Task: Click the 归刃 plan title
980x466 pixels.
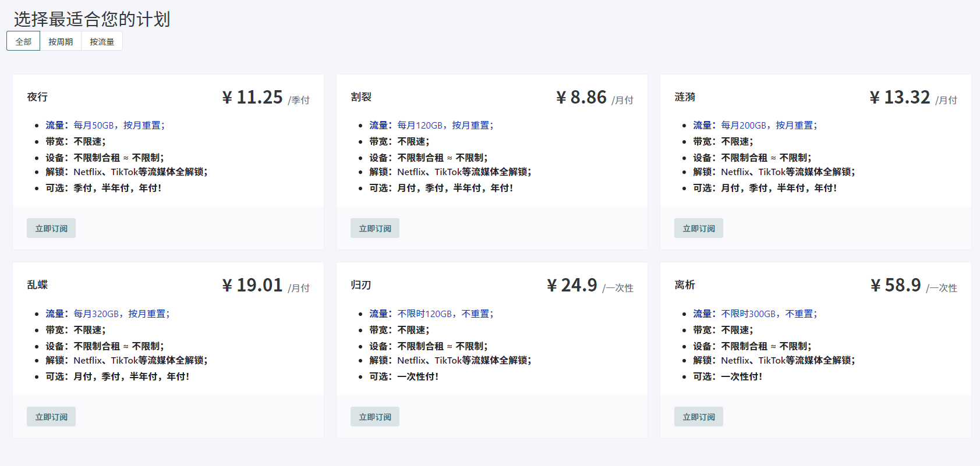Action: tap(360, 285)
